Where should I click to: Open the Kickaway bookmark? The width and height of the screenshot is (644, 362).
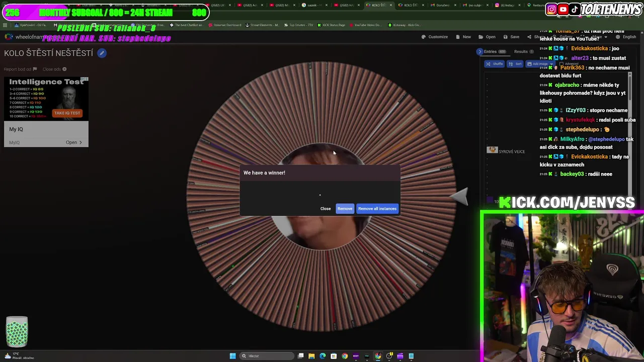point(405,25)
